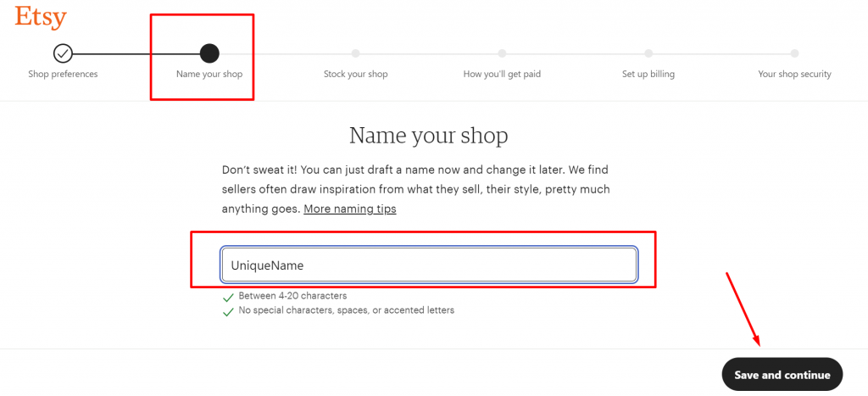Click the filled Name your shop step circle
The width and height of the screenshot is (868, 396).
click(209, 53)
